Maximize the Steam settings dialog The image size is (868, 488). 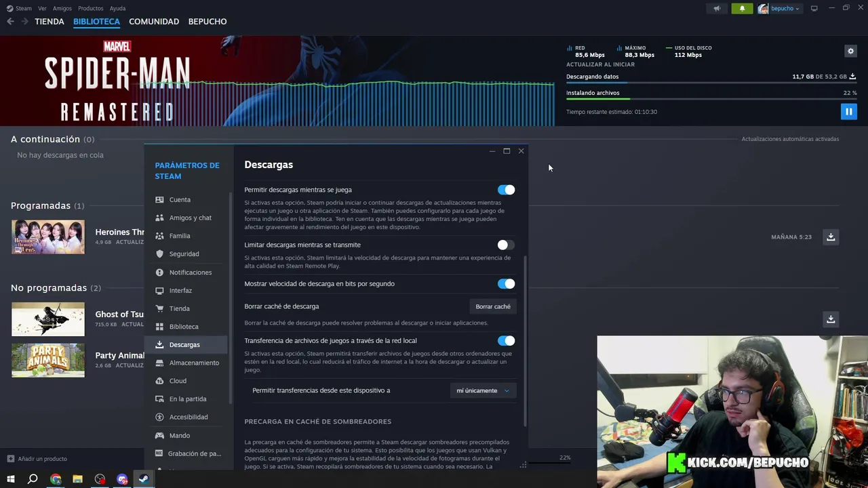507,151
